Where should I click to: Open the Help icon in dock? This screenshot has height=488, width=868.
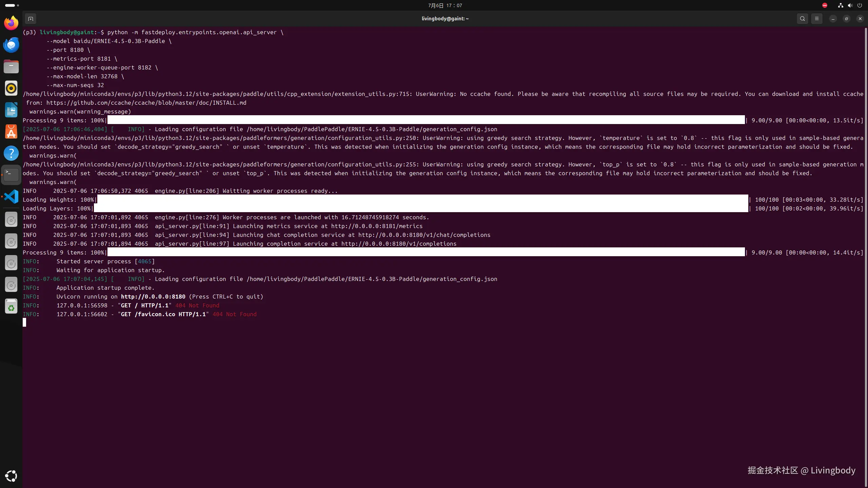click(11, 153)
